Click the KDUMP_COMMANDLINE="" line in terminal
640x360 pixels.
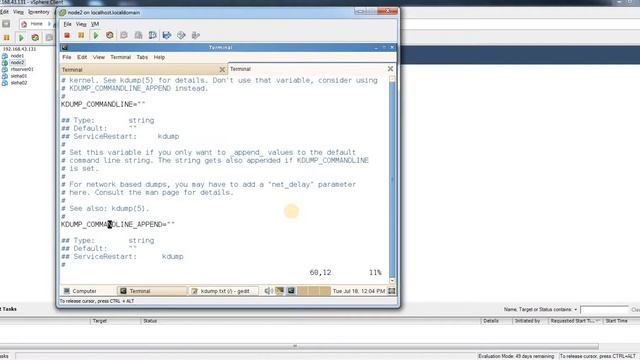coord(103,104)
